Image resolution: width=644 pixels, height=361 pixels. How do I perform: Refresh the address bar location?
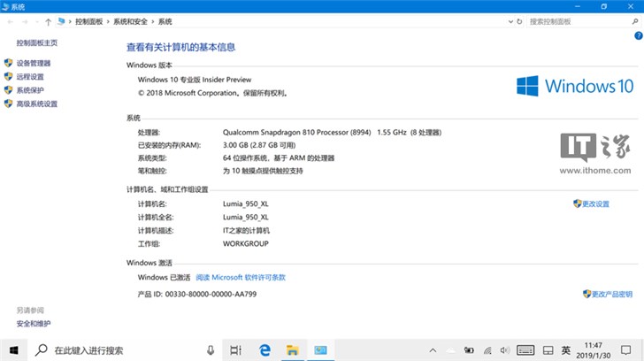point(519,22)
